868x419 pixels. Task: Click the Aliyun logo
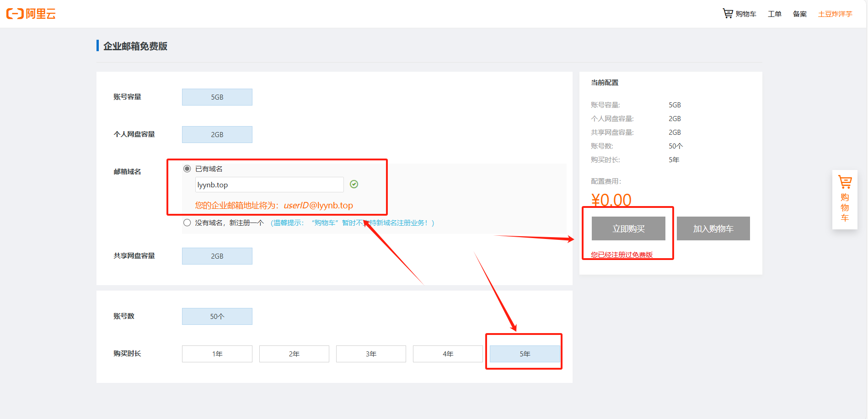click(31, 14)
